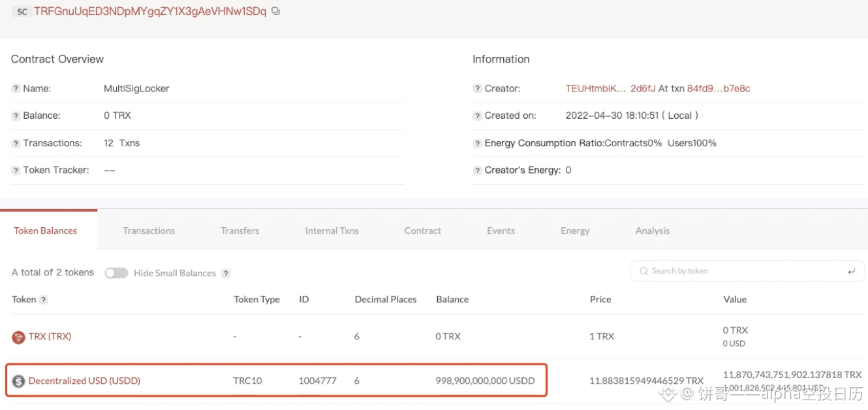Image resolution: width=868 pixels, height=410 pixels.
Task: Click help icon beside Energy Consumption Ratio
Action: coord(477,143)
